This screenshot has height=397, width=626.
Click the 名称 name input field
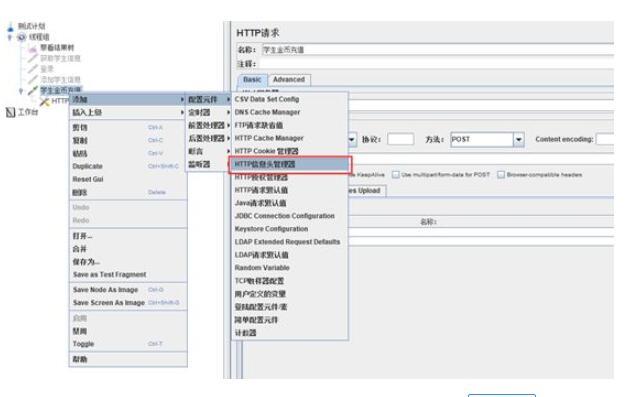coord(438,50)
